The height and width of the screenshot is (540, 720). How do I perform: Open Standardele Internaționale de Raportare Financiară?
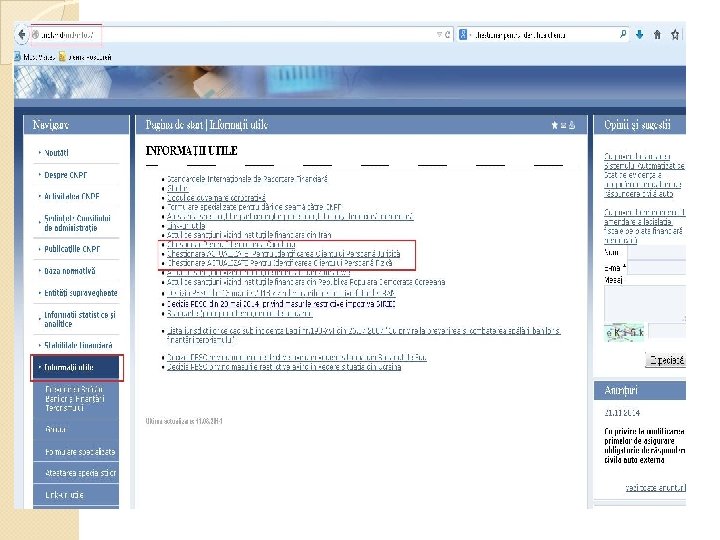coord(247,179)
